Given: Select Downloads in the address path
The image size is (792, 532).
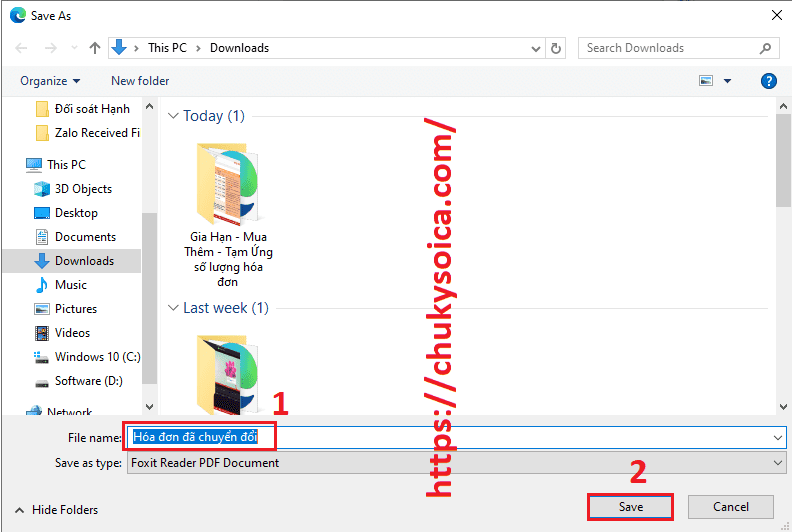Looking at the screenshot, I should (239, 48).
